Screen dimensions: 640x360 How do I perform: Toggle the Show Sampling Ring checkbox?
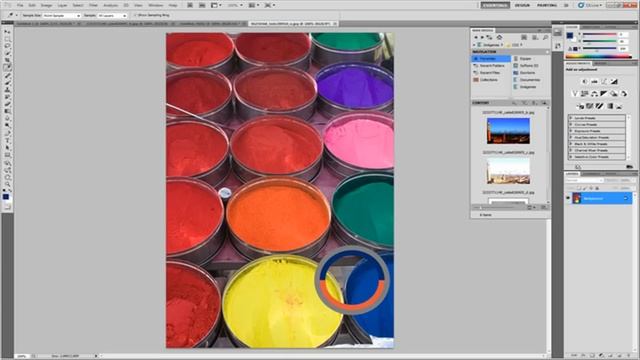coord(136,15)
